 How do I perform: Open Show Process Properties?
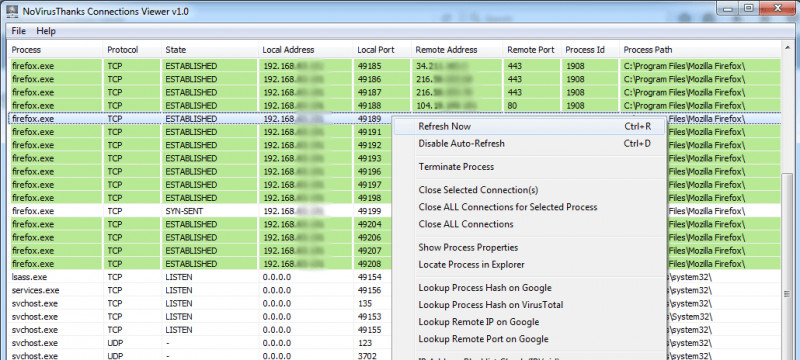(530, 248)
